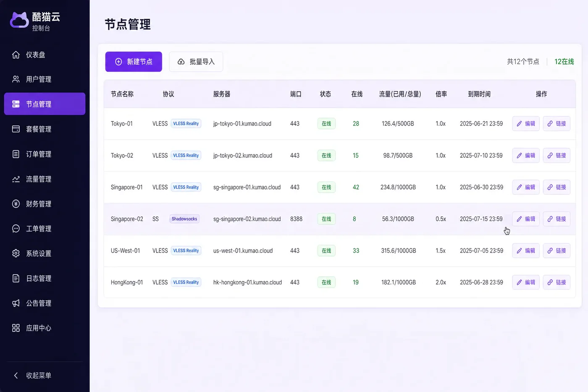Click the 节点管理 server icon
Viewport: 588px width, 392px height.
pyautogui.click(x=16, y=104)
